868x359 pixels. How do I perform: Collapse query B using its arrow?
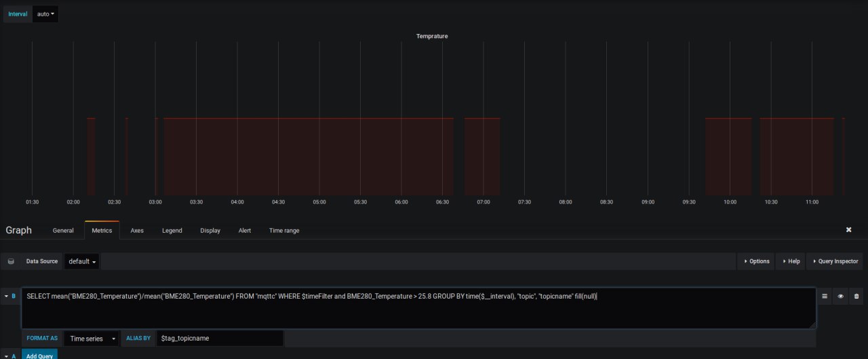pyautogui.click(x=5, y=296)
